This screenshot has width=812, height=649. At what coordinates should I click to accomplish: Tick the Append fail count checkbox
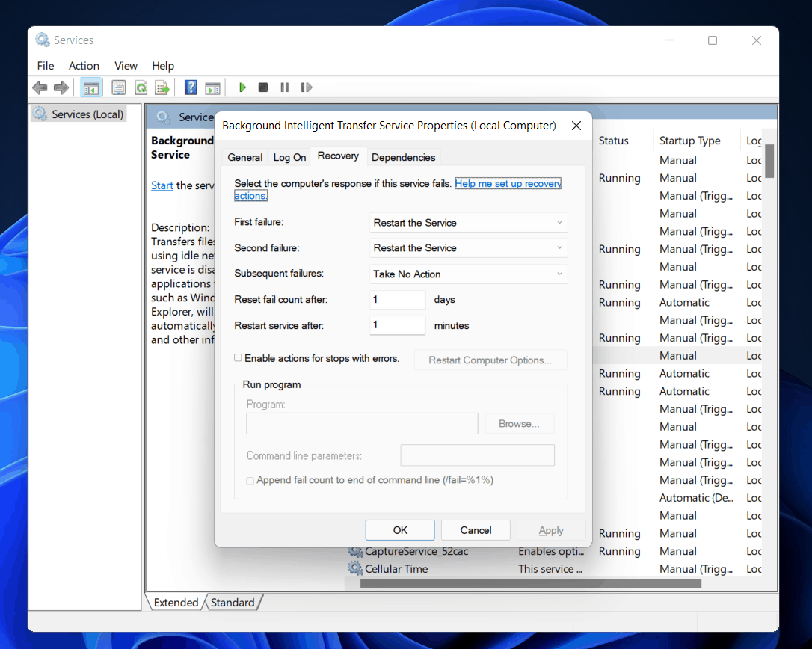point(250,480)
